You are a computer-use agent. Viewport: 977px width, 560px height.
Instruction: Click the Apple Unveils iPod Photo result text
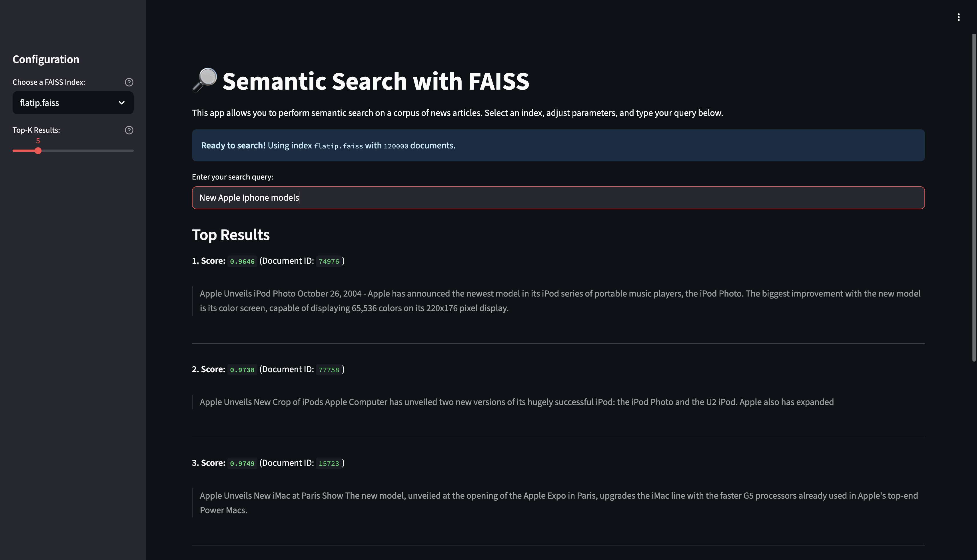560,301
